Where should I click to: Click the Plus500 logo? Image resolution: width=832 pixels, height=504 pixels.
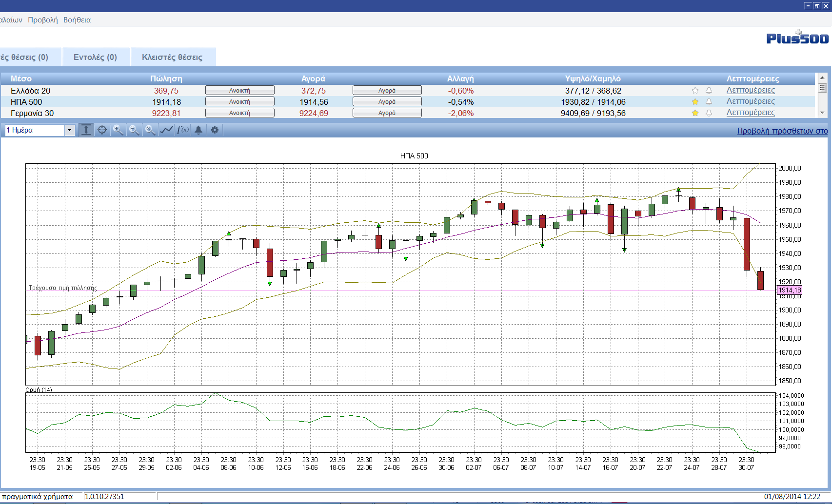(x=797, y=38)
